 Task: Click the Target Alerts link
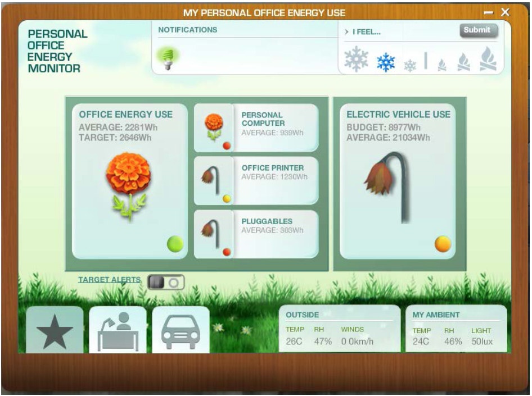[x=109, y=280]
